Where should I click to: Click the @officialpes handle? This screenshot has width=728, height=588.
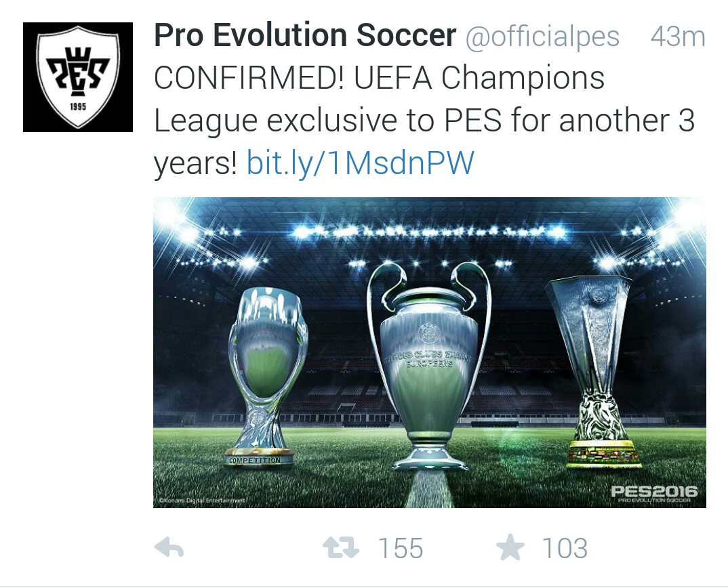542,37
